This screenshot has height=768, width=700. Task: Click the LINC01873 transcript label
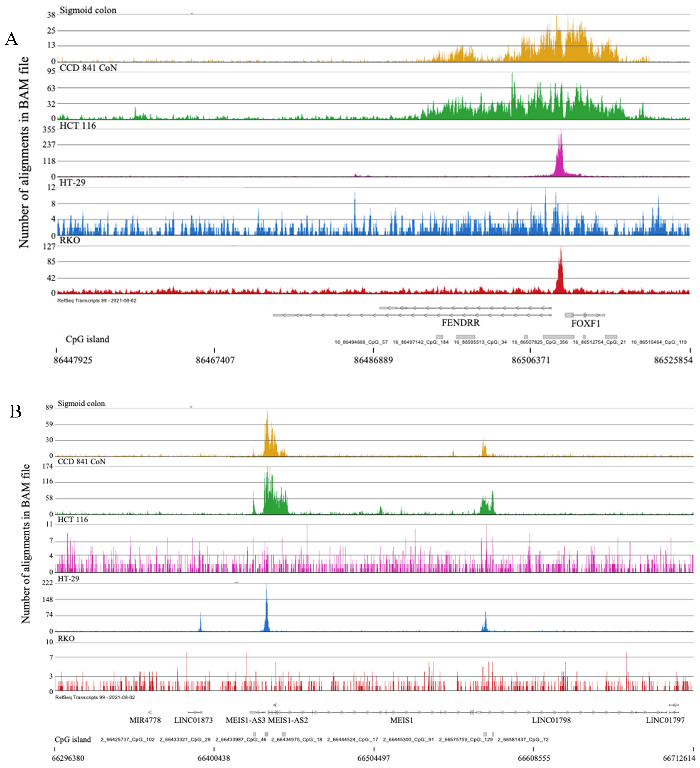coord(193,720)
